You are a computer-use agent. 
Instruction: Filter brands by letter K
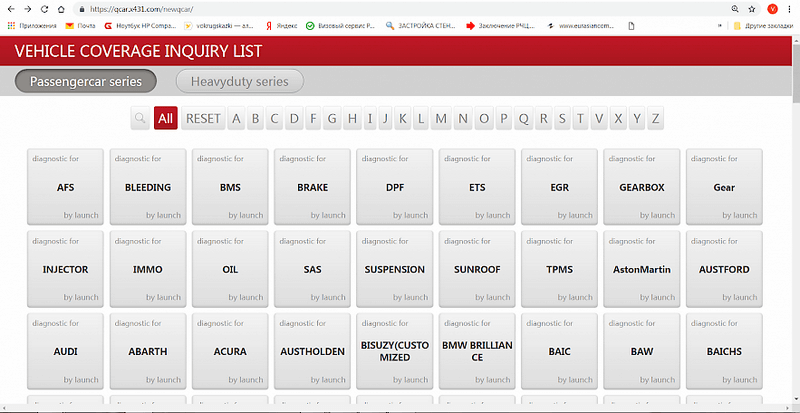point(403,118)
